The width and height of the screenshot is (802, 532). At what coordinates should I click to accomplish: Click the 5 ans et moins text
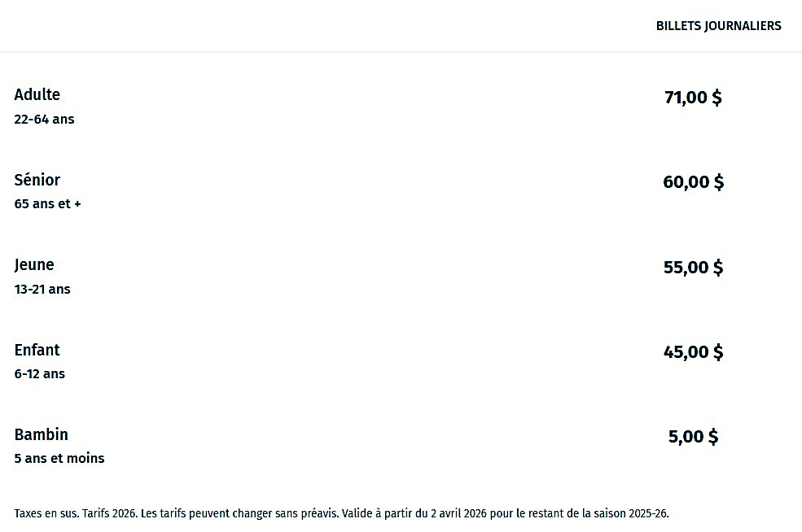click(59, 459)
